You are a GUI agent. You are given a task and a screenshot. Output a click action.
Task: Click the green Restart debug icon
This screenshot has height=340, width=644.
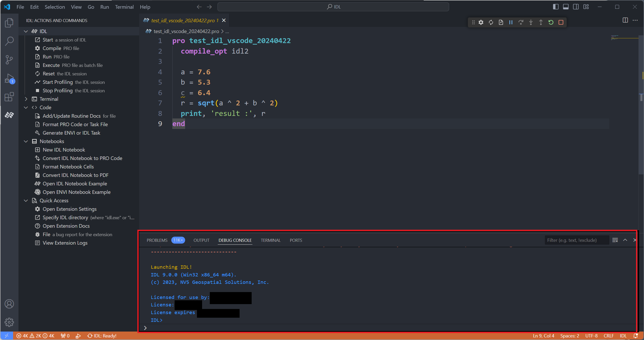point(551,22)
